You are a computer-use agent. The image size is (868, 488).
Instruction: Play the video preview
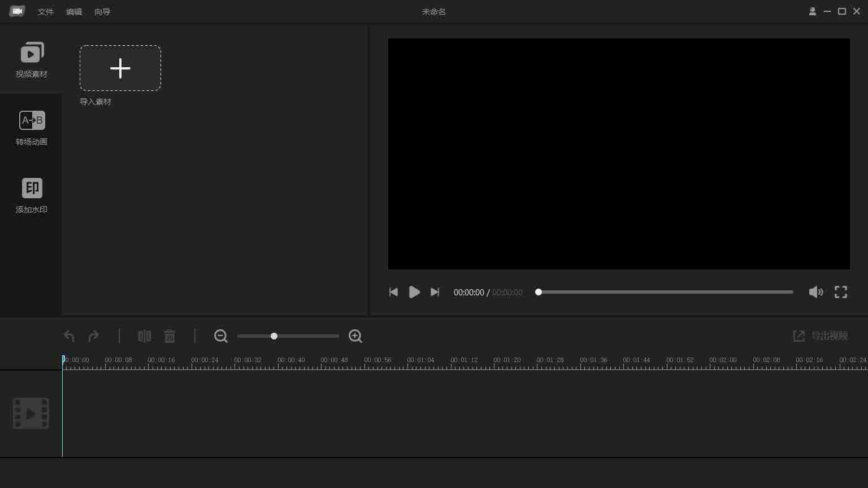pos(414,292)
